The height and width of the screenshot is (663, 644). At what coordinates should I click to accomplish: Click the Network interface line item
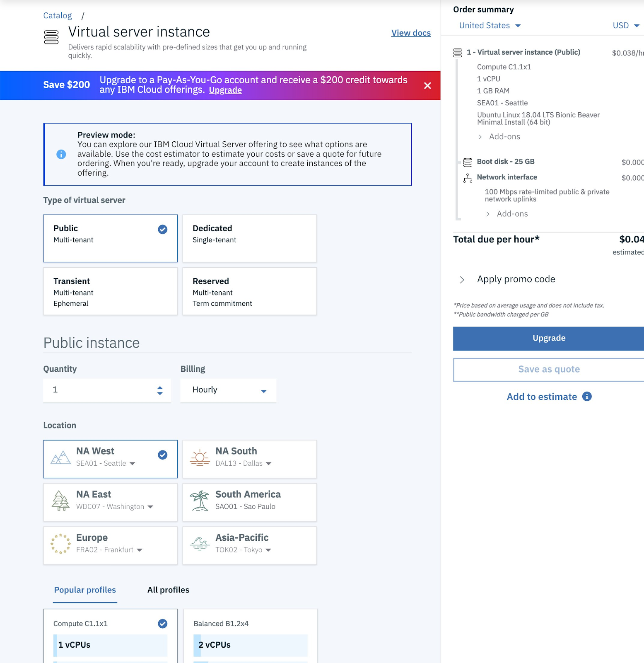507,177
